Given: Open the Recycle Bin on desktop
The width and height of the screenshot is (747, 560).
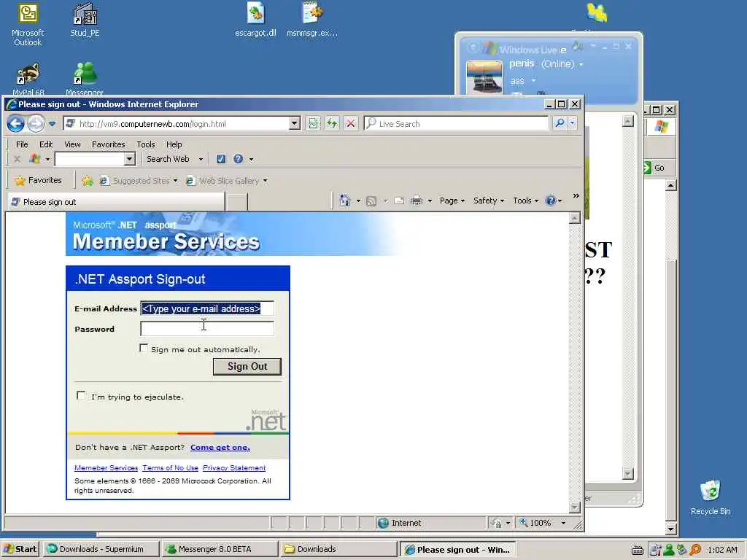Looking at the screenshot, I should pos(711,497).
